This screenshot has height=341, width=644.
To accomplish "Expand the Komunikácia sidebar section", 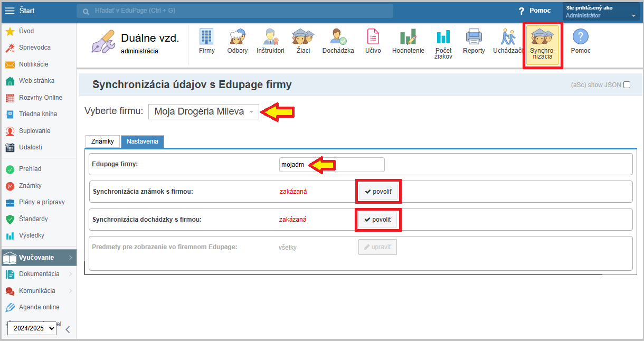I will (x=39, y=291).
